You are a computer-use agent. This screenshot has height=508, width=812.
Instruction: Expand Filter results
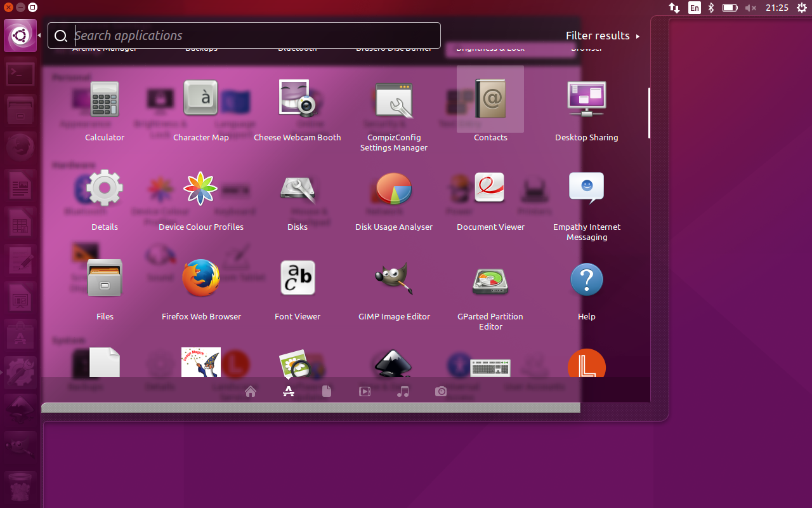click(603, 36)
